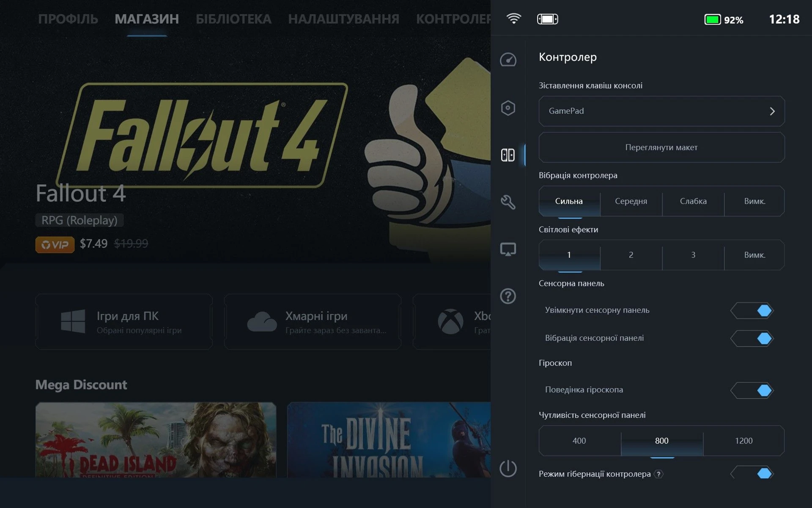Set touchpad sensitivity to 800
The image size is (812, 508).
click(x=662, y=441)
